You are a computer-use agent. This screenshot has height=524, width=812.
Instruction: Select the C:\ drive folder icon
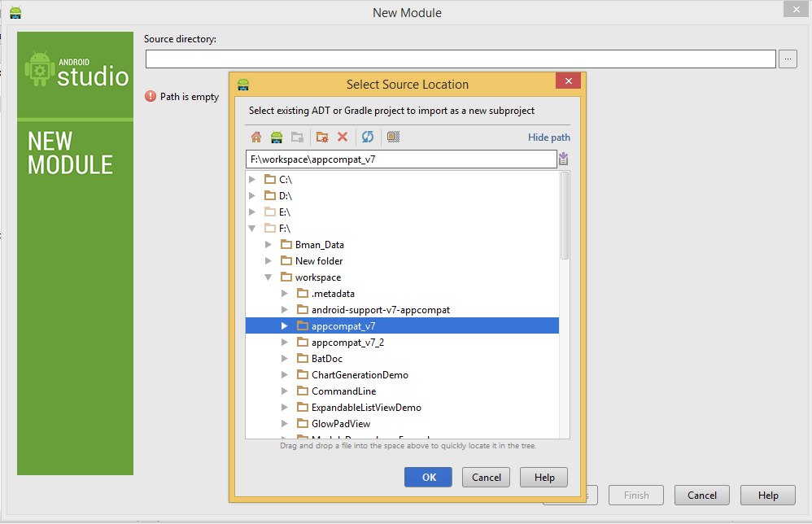coord(270,179)
